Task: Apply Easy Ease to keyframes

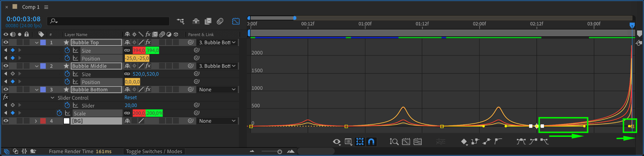Action: click(x=521, y=142)
